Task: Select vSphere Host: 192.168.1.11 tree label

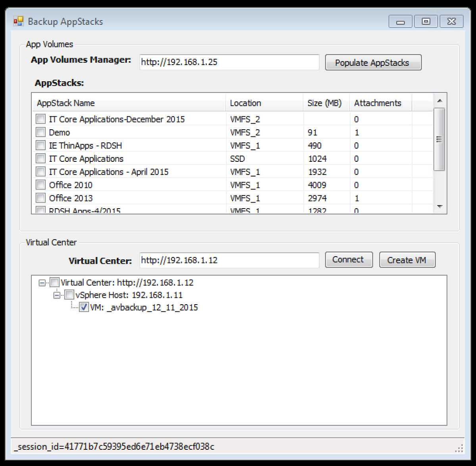Action: (x=129, y=295)
